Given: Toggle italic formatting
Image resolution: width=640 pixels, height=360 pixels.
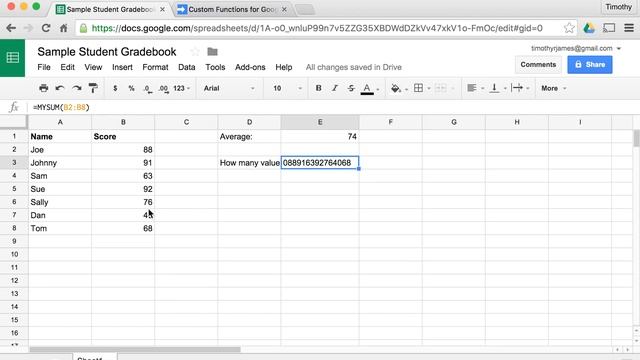Looking at the screenshot, I should 335,88.
